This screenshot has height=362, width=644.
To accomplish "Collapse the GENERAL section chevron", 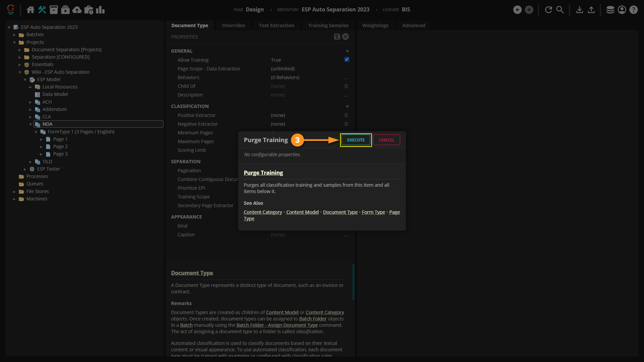I will pos(347,51).
